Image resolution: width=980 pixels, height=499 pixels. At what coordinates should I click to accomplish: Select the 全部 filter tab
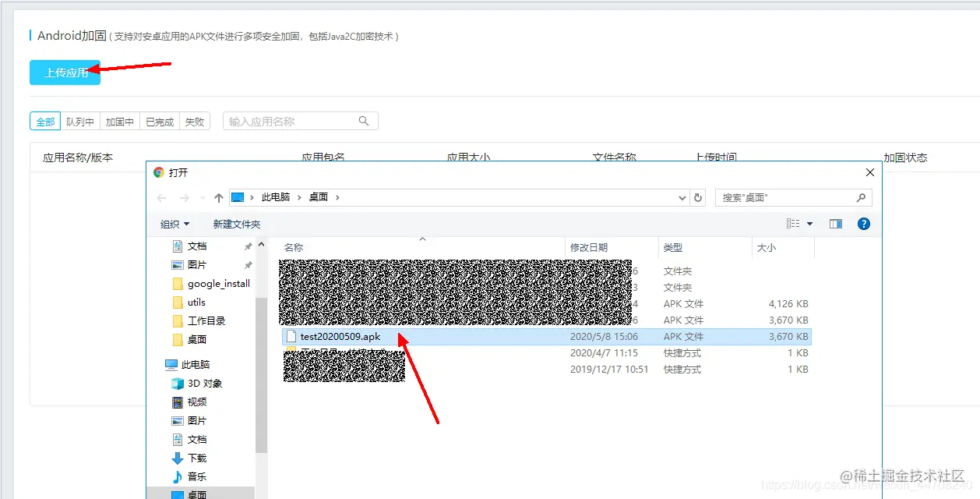pos(44,121)
